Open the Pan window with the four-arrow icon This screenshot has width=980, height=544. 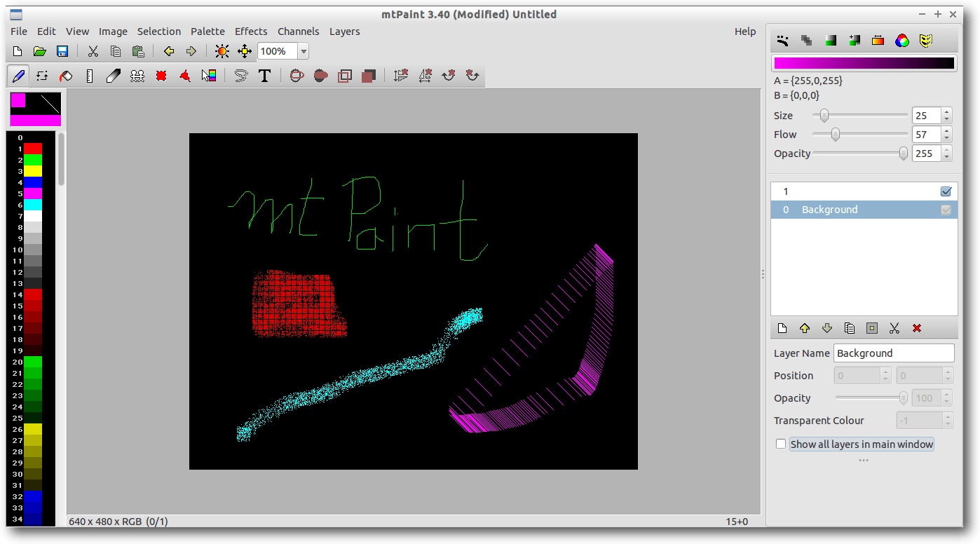[x=244, y=51]
